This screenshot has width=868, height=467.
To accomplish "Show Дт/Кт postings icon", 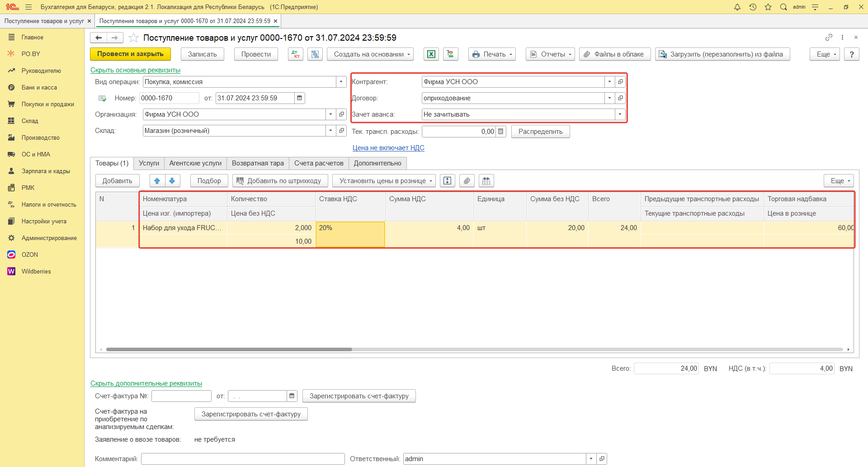I will coord(296,54).
